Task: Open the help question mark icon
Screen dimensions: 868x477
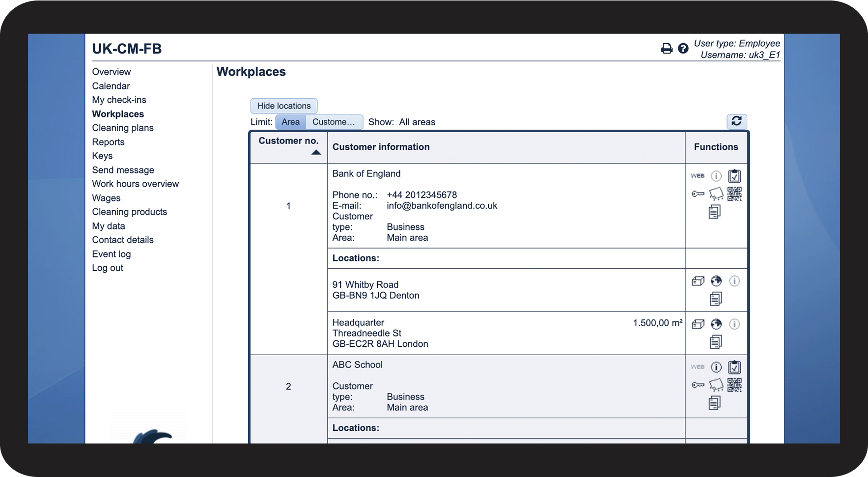Action: pyautogui.click(x=683, y=49)
